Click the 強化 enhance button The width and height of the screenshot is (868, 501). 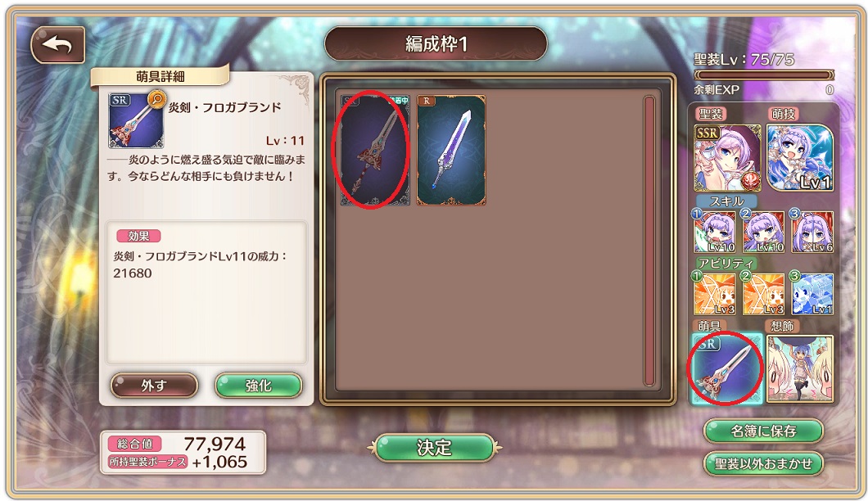tap(259, 386)
